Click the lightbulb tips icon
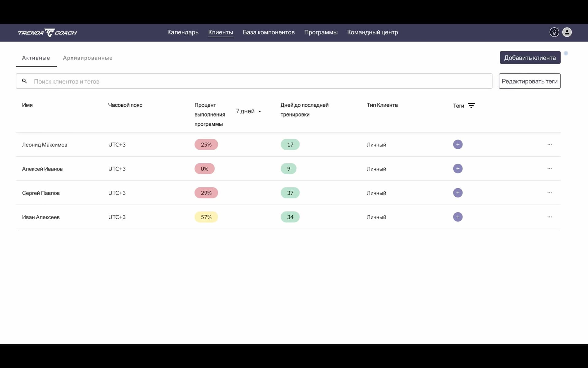Screen dimensions: 588x368 click(554, 32)
